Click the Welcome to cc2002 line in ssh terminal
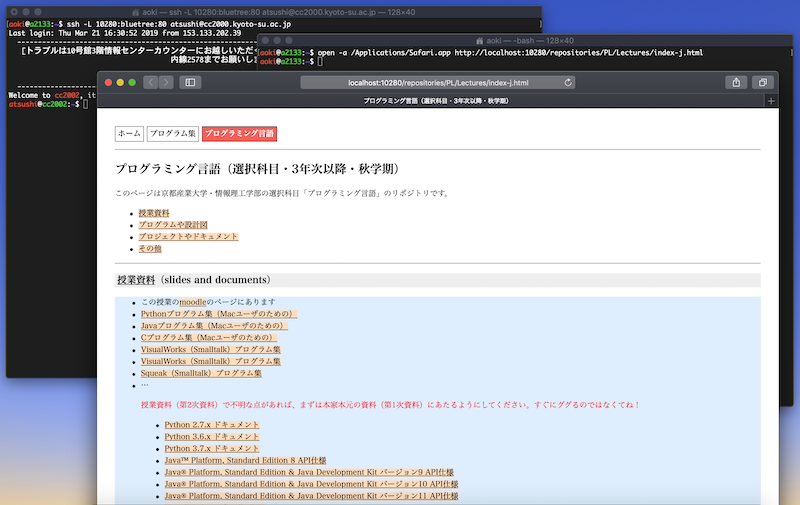The width and height of the screenshot is (800, 505). point(52,95)
